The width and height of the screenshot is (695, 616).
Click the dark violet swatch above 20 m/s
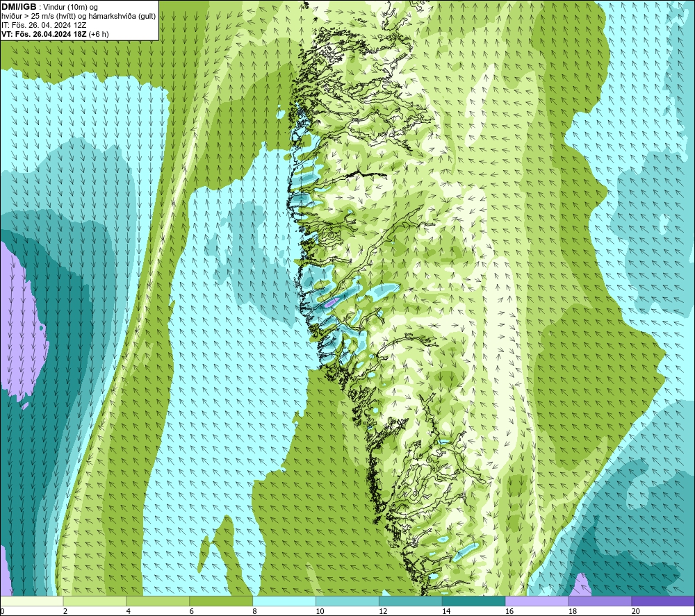point(663,601)
